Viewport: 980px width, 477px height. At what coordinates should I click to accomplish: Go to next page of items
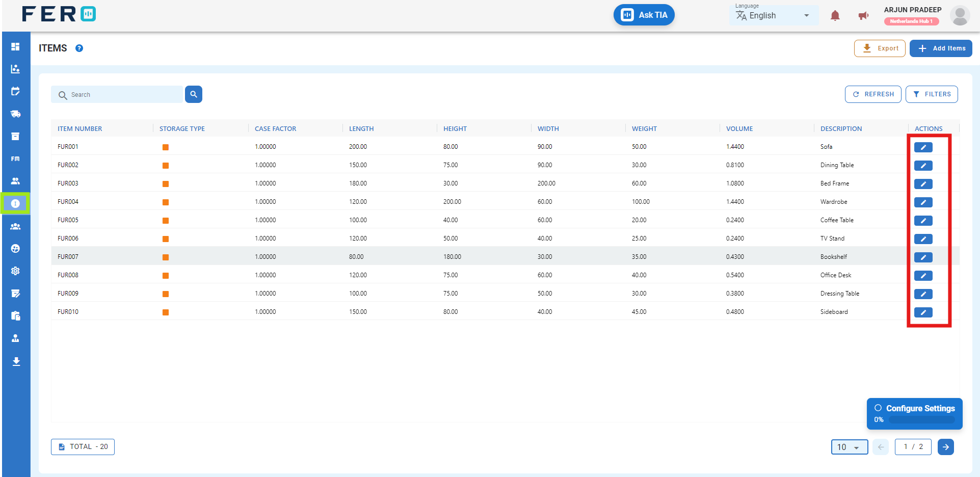pyautogui.click(x=946, y=447)
